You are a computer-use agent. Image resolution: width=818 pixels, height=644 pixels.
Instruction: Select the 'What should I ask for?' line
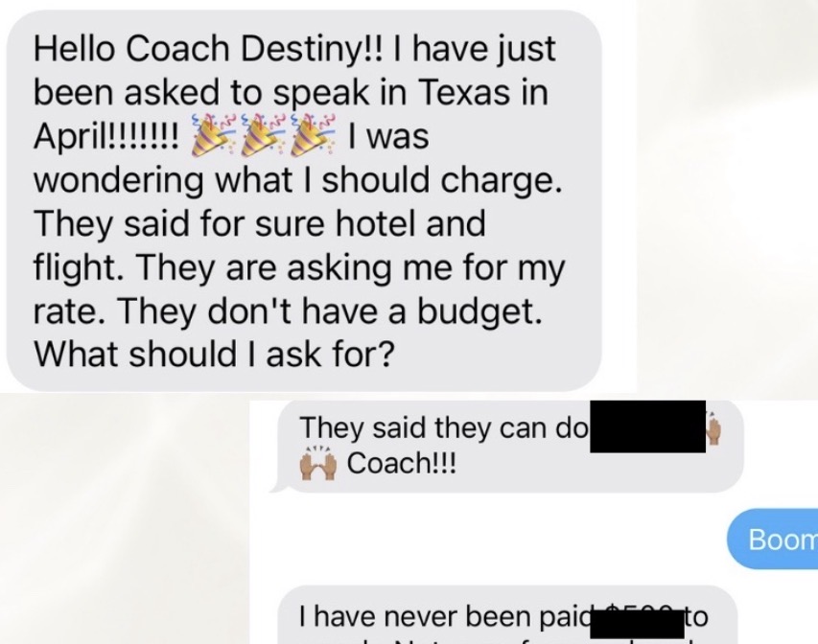213,354
